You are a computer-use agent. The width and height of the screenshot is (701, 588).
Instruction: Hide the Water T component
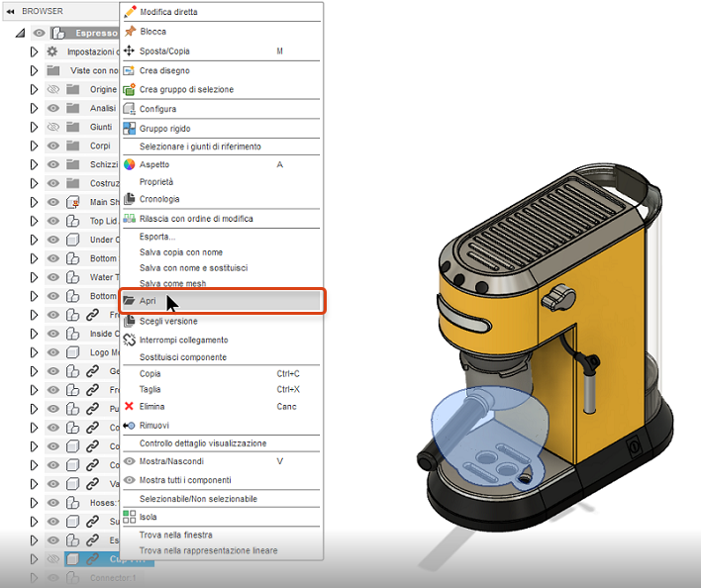click(x=53, y=277)
